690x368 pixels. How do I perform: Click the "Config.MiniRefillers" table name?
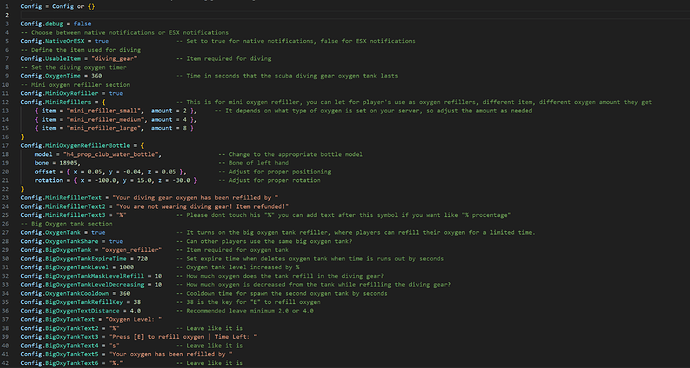pos(55,102)
